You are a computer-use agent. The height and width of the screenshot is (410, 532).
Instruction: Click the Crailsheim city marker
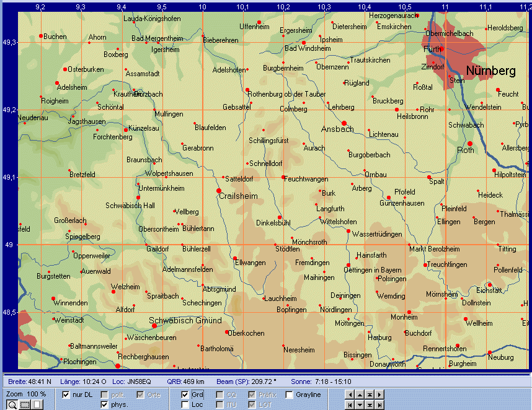(219, 190)
